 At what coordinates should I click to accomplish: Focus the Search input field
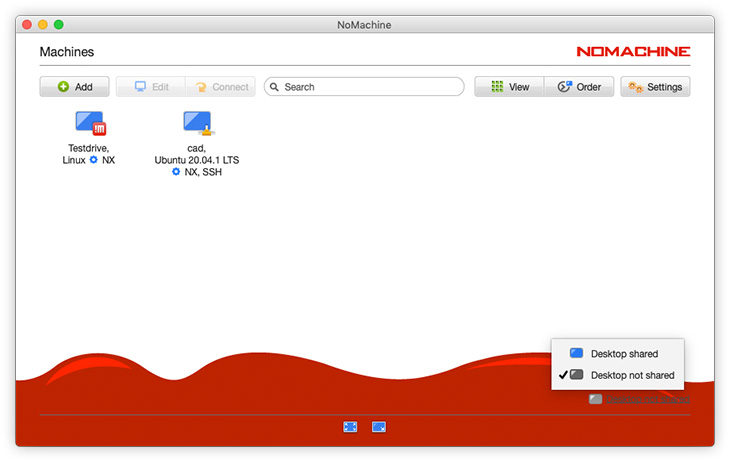370,87
